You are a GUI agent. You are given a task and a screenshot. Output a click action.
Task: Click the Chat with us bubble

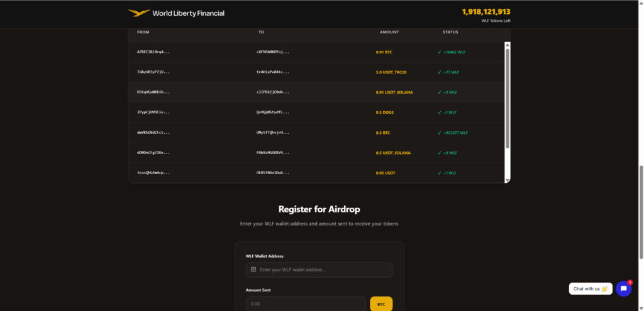tap(590, 288)
